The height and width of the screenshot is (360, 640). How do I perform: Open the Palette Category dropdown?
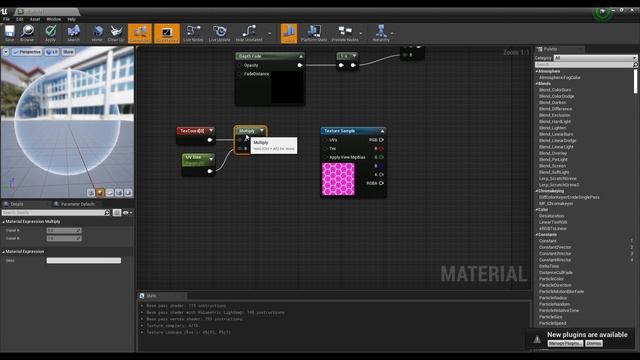(595, 58)
